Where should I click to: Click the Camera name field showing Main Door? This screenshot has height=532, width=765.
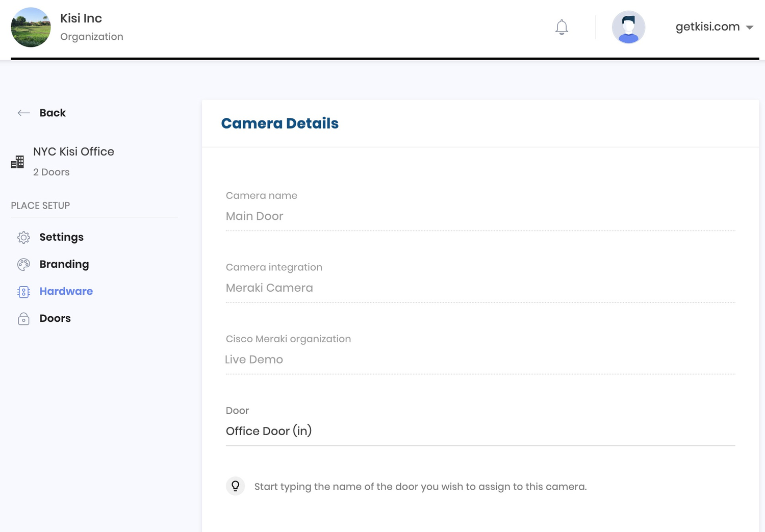click(x=479, y=216)
